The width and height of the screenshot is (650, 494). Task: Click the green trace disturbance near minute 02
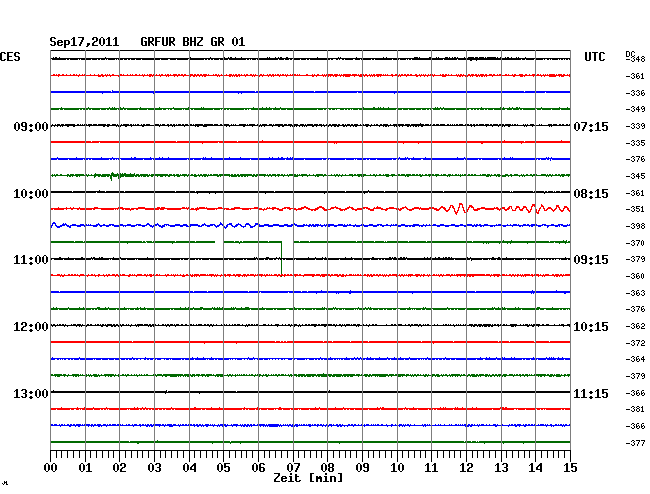coord(114,176)
